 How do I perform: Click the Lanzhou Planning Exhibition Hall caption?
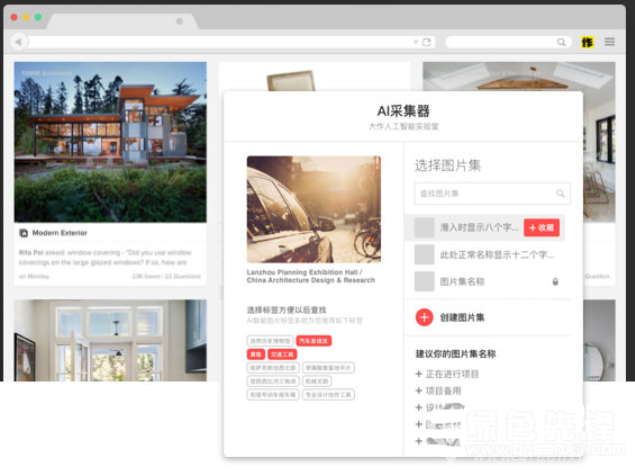pos(311,276)
